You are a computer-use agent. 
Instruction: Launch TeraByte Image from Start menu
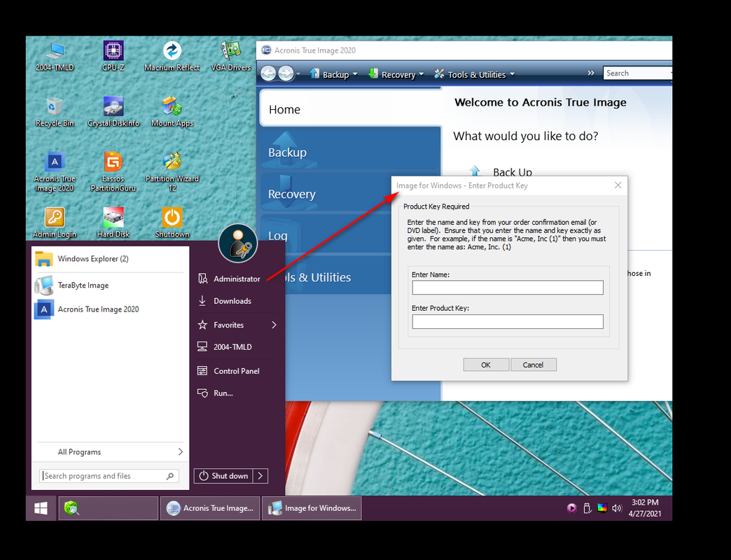[x=109, y=285]
